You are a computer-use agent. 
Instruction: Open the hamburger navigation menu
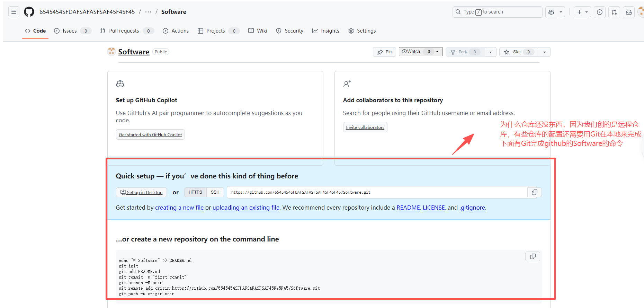tap(14, 12)
